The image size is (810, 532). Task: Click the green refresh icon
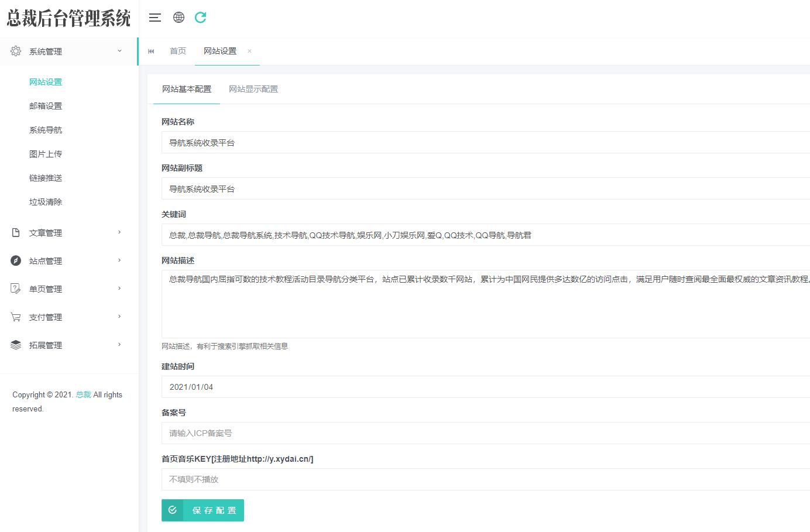200,18
